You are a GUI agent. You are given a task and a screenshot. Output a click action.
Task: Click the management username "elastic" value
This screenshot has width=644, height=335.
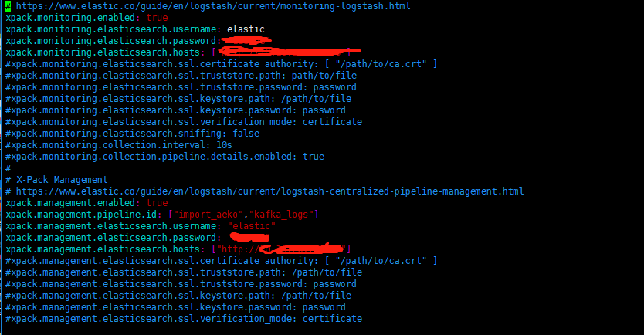click(252, 226)
